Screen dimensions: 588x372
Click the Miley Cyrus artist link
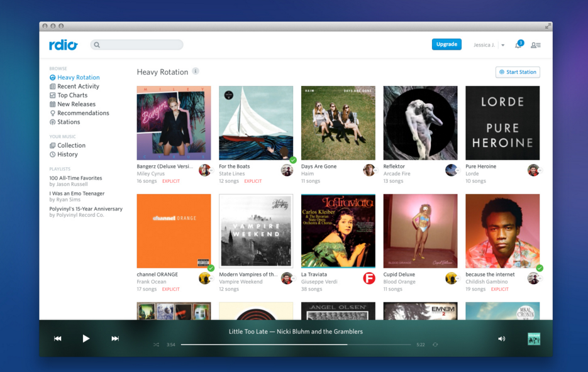[x=151, y=173]
